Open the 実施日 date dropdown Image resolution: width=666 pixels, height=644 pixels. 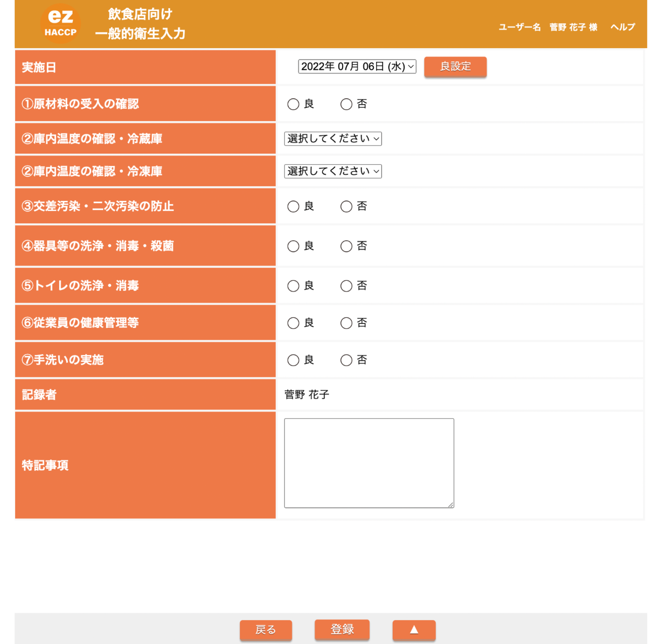(357, 66)
